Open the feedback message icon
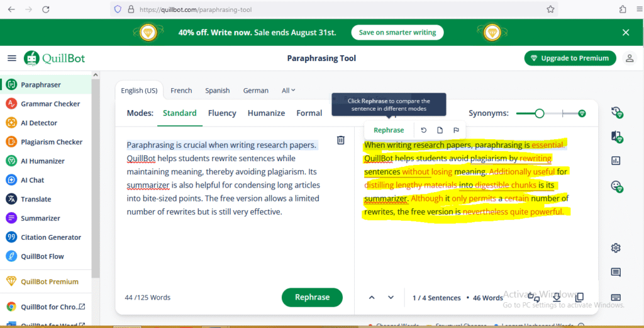The height and width of the screenshot is (328, 644). [x=616, y=272]
